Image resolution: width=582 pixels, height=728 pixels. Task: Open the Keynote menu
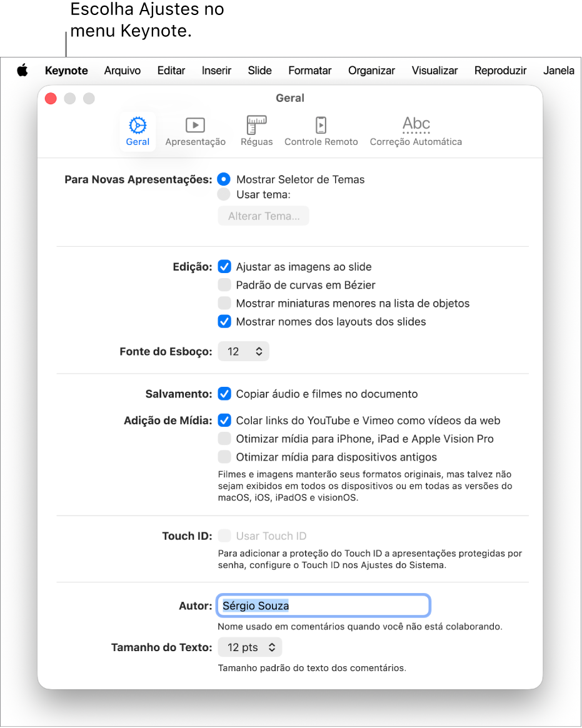coord(66,71)
